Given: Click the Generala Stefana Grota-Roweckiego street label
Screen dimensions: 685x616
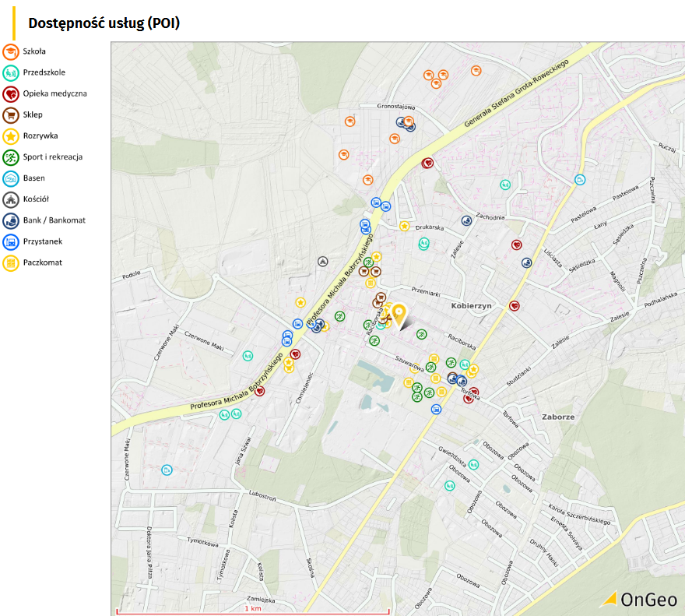Looking at the screenshot, I should point(517,93).
